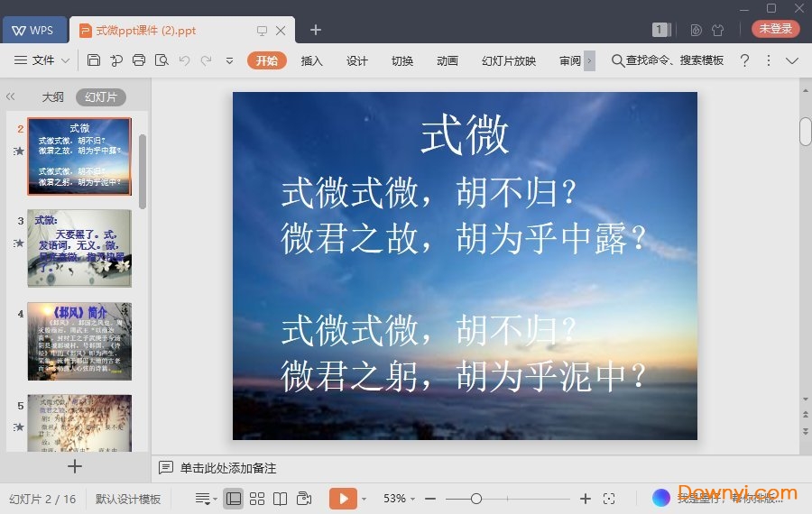
Task: Open the skin shirt icon
Action: click(718, 30)
